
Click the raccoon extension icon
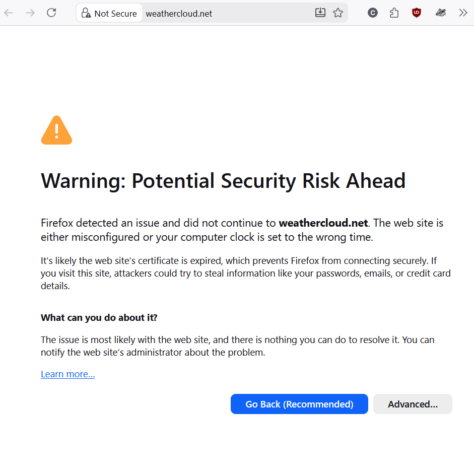click(440, 13)
